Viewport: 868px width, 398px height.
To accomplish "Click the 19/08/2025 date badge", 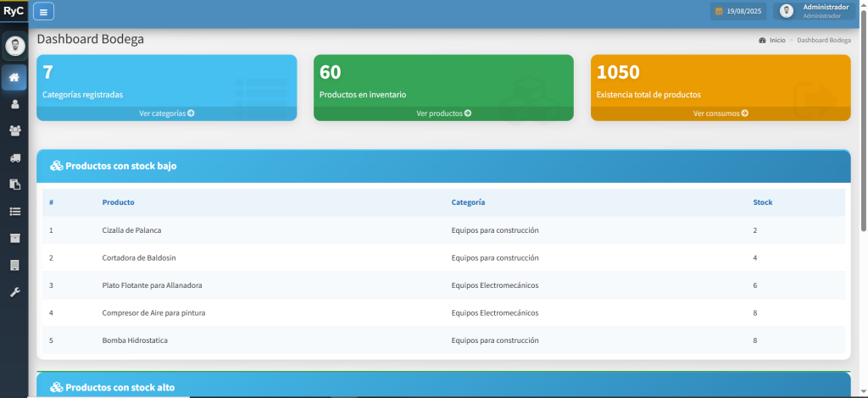I will 739,11.
